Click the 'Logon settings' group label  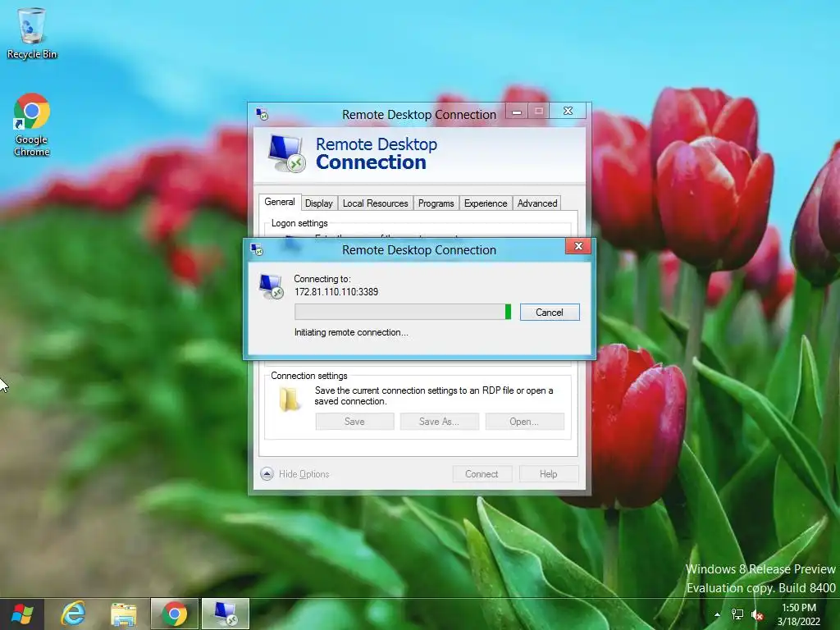[299, 223]
